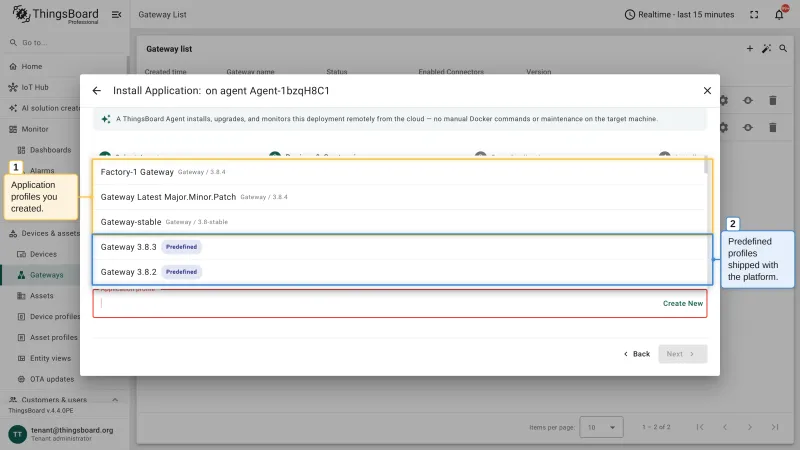
Task: Click the Gateways sidebar icon
Action: pyautogui.click(x=21, y=275)
